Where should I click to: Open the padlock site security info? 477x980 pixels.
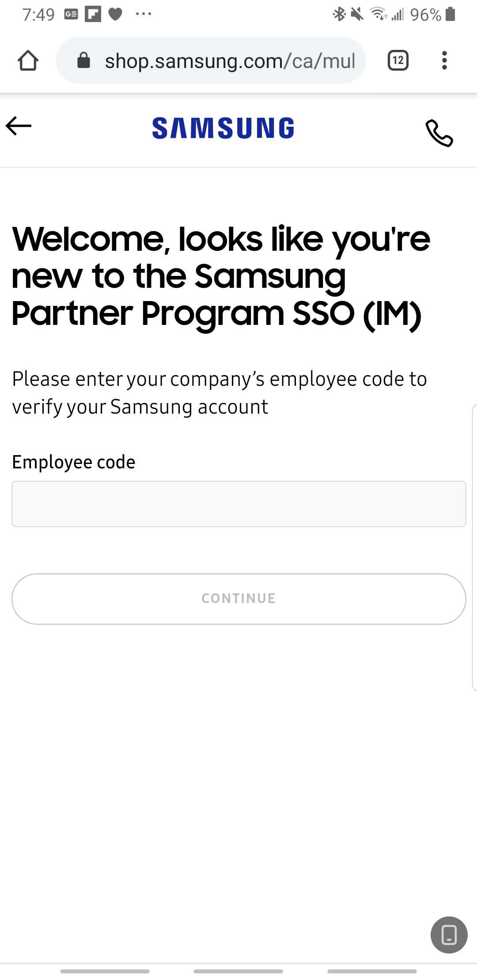pyautogui.click(x=83, y=60)
